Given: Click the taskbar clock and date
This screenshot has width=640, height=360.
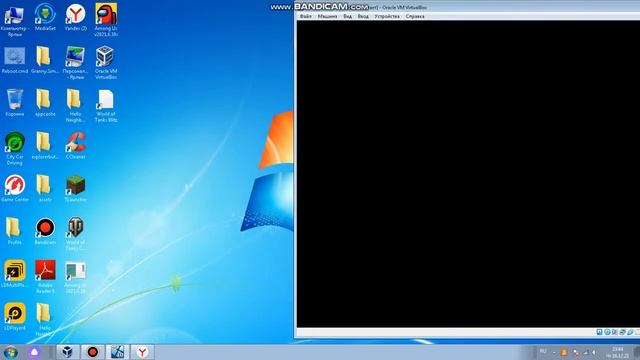Looking at the screenshot, I should 618,353.
